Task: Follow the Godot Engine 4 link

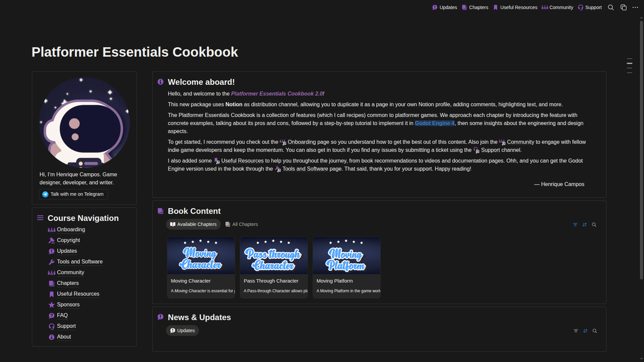Action: tap(434, 123)
